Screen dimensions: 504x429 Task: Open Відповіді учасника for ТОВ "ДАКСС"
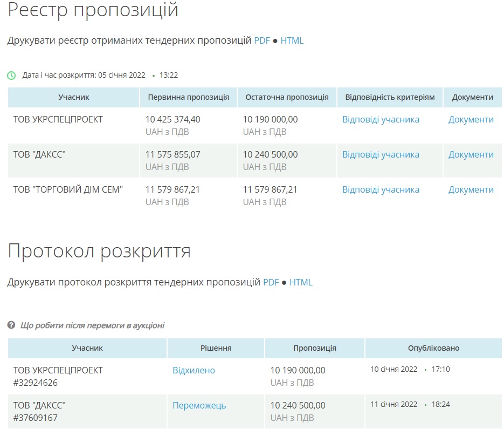381,154
